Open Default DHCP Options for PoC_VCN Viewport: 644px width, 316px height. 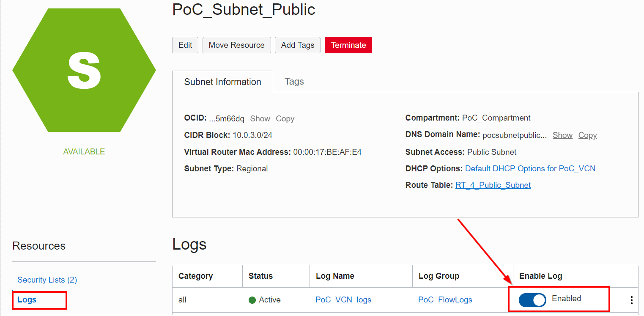pyautogui.click(x=530, y=168)
